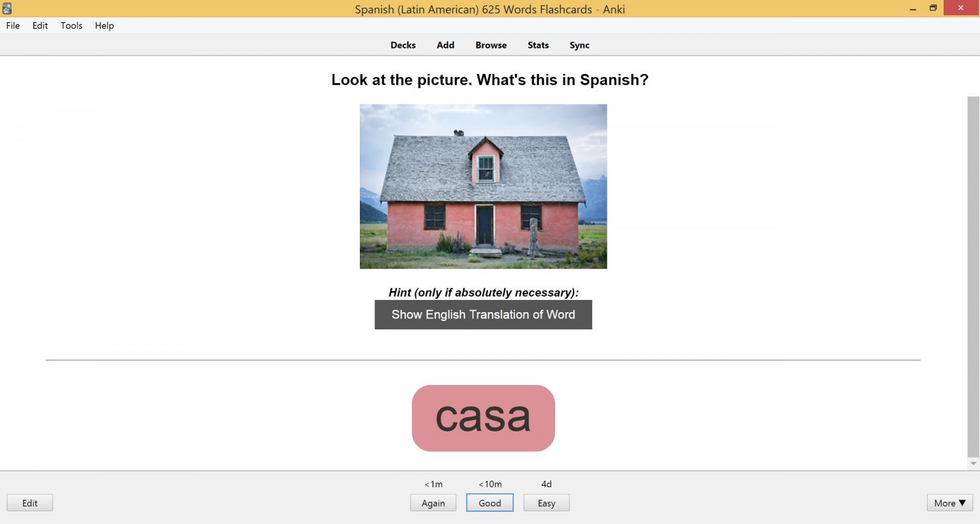Rate the card Good

click(489, 503)
